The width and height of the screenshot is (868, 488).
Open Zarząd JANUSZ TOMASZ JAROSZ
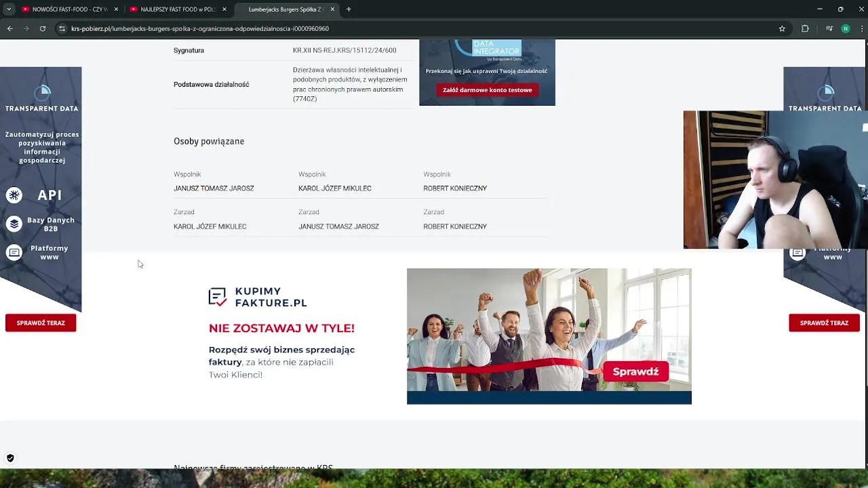click(338, 226)
